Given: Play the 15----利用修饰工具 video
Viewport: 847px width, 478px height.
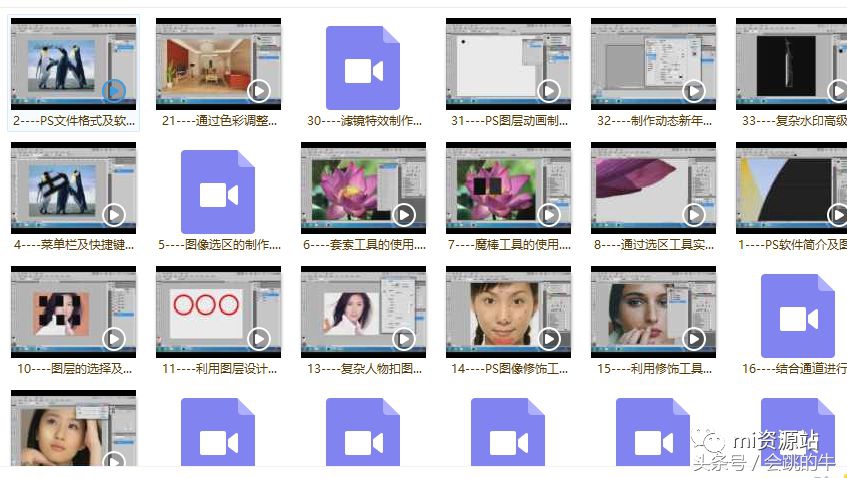Looking at the screenshot, I should coord(694,339).
